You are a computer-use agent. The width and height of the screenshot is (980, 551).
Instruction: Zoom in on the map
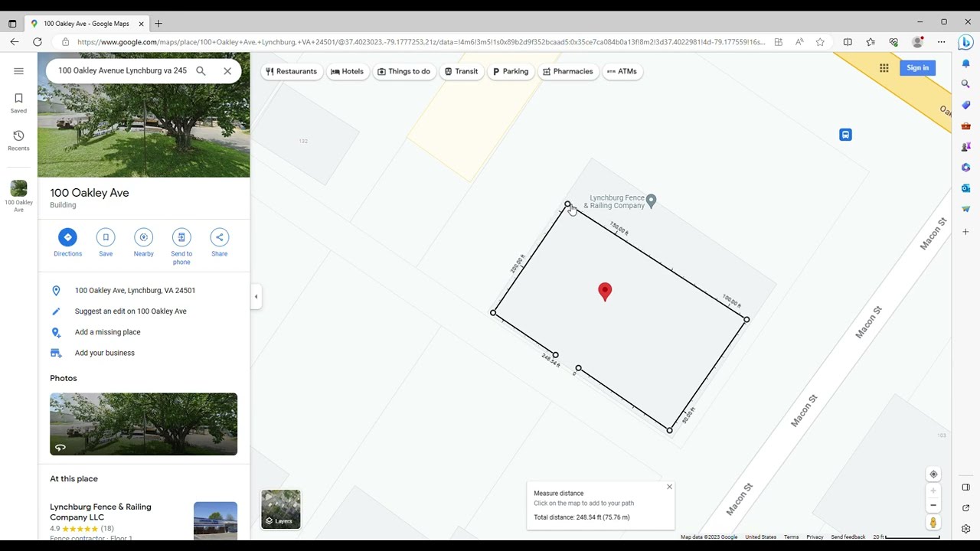(x=933, y=491)
